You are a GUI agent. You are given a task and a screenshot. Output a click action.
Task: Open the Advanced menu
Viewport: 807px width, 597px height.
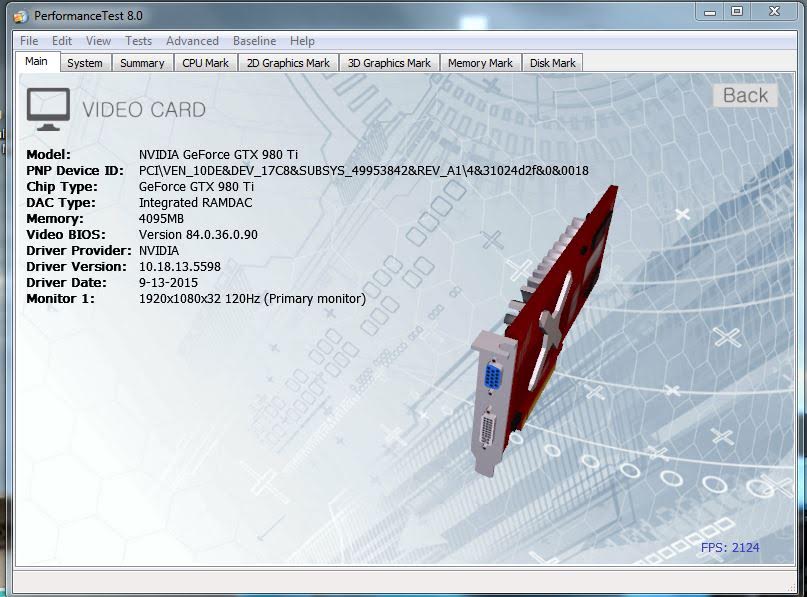coord(192,41)
